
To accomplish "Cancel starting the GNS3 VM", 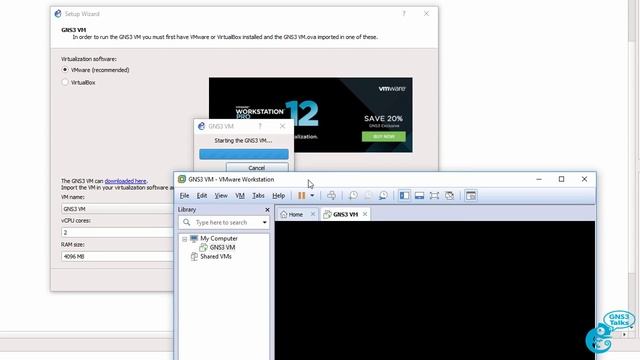I will click(x=257, y=168).
